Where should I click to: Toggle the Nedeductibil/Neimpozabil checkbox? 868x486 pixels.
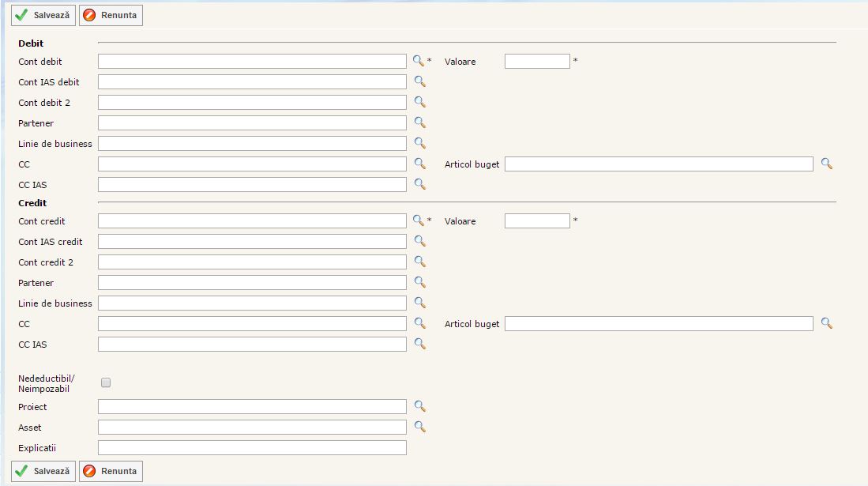(106, 382)
